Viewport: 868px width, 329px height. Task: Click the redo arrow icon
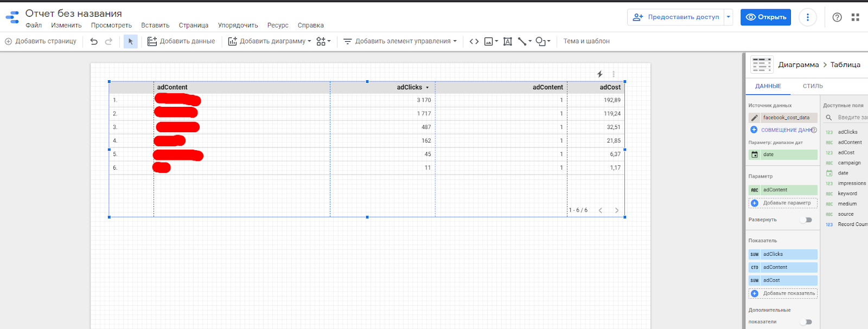point(108,41)
